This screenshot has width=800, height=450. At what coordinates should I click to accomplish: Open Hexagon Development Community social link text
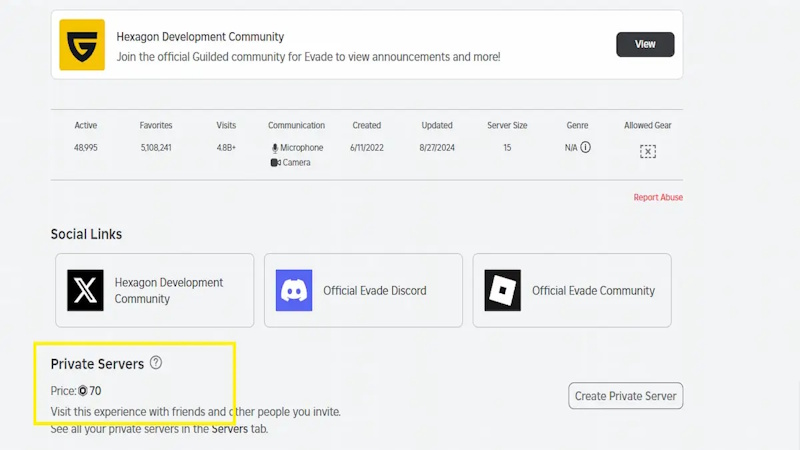(x=168, y=290)
